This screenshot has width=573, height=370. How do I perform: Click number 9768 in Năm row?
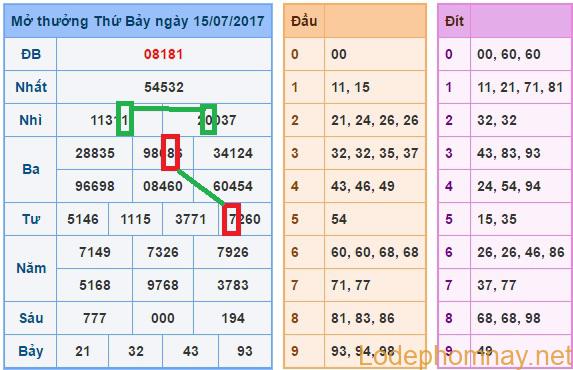pyautogui.click(x=163, y=285)
